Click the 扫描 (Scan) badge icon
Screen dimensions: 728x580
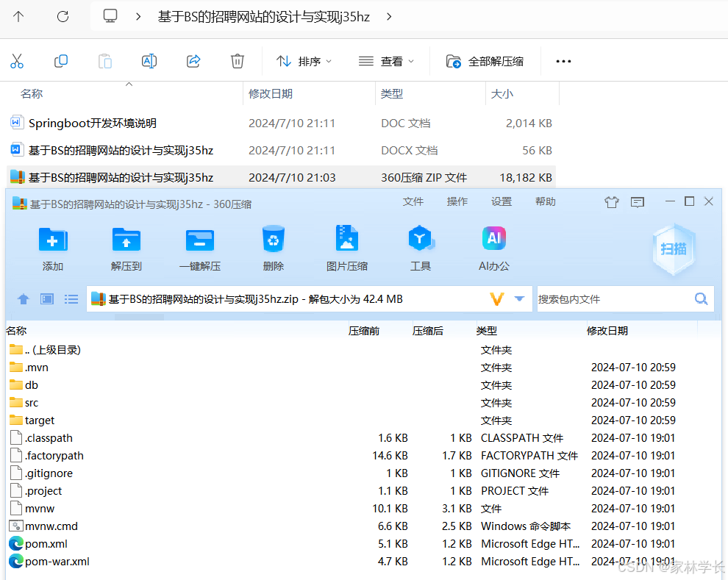(x=672, y=250)
